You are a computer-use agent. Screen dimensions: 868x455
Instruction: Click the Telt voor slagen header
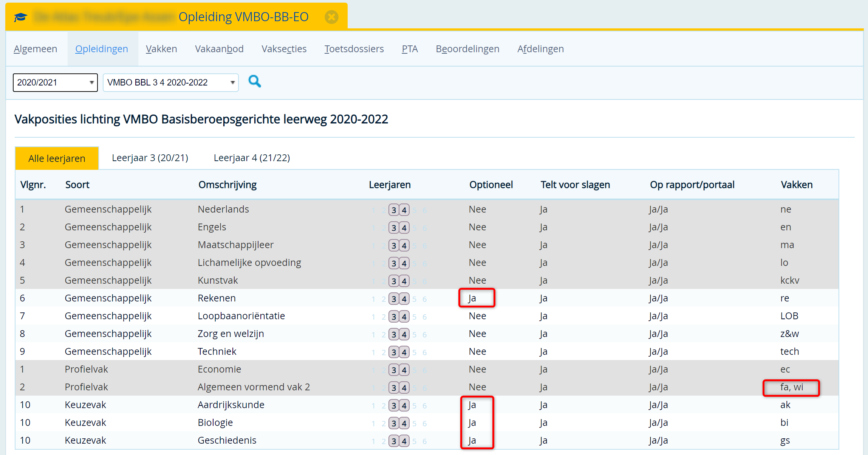point(575,185)
